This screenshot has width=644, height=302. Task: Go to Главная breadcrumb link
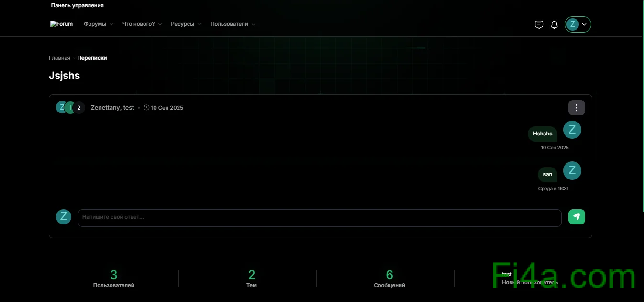59,58
